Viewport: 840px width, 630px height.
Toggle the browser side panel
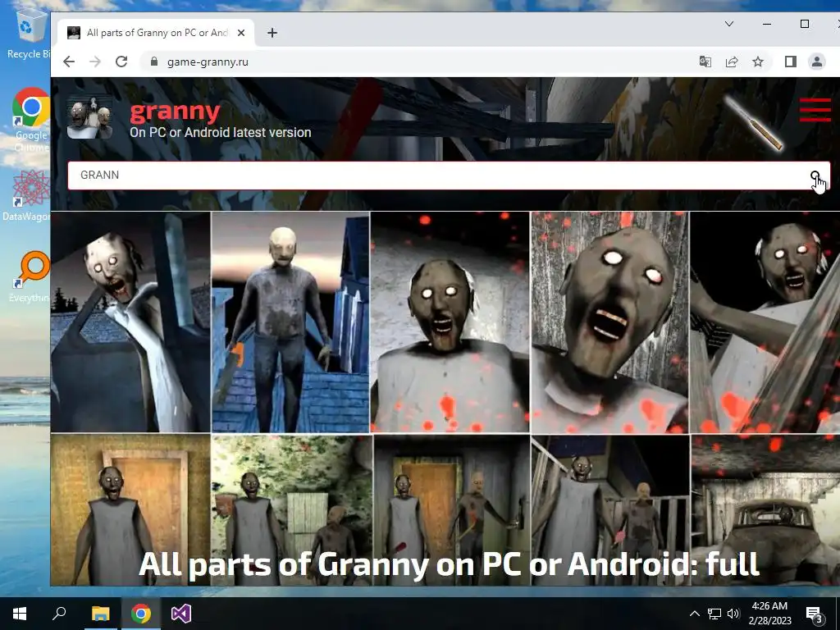(x=790, y=62)
